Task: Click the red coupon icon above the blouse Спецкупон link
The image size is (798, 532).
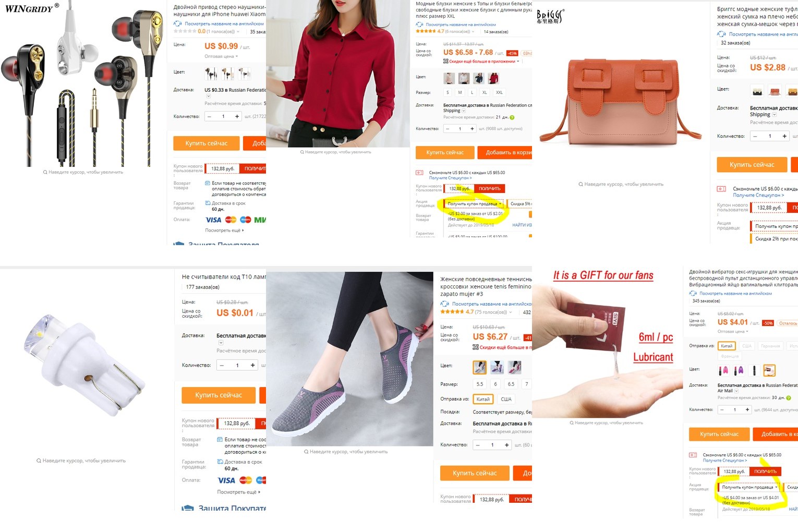Action: pos(419,173)
